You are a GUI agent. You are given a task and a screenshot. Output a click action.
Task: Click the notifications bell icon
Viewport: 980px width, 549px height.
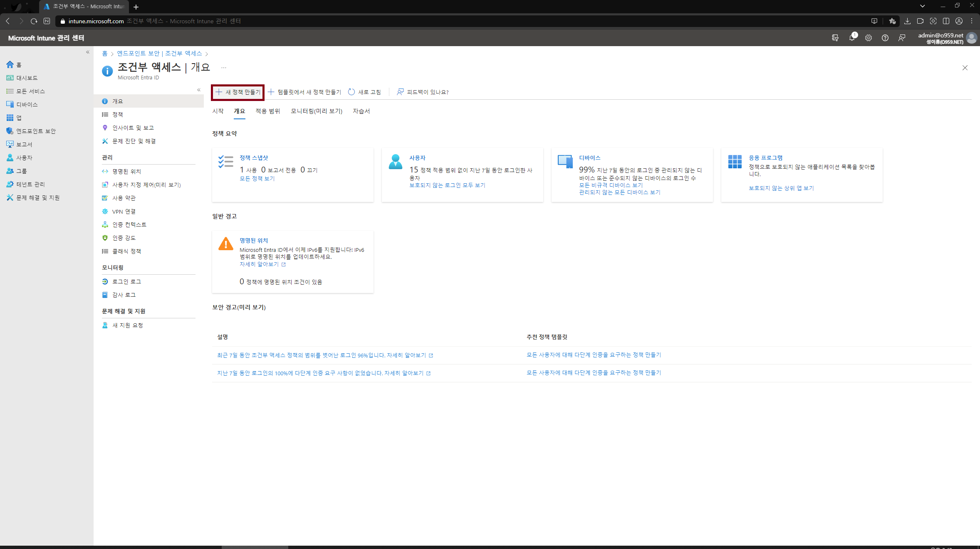[851, 38]
